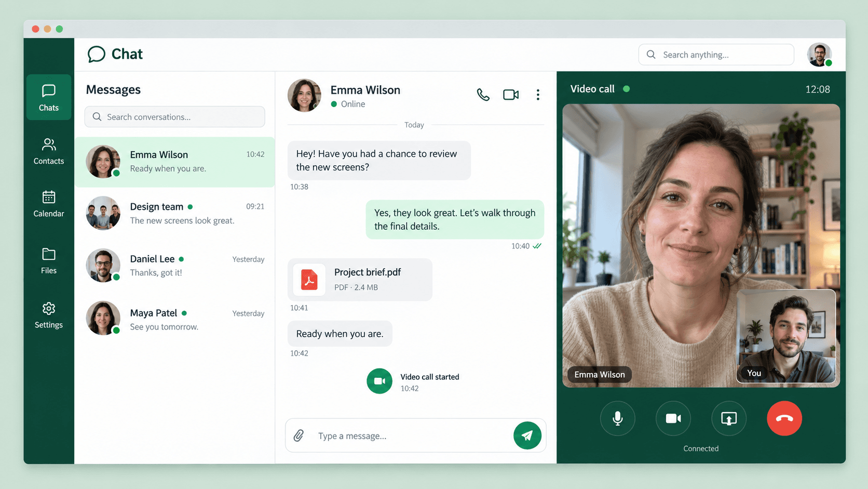Click Emma Wilson's avatar in chat header
868x489 pixels.
point(304,95)
